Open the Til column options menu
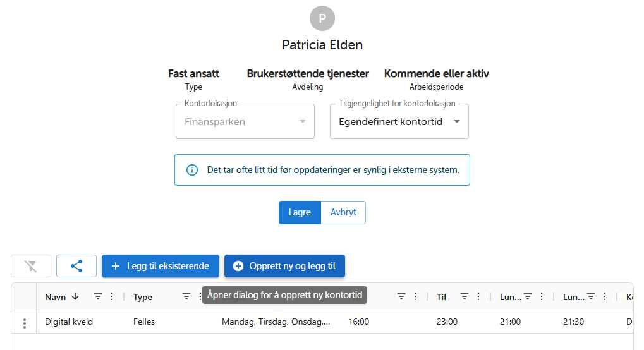 point(478,296)
